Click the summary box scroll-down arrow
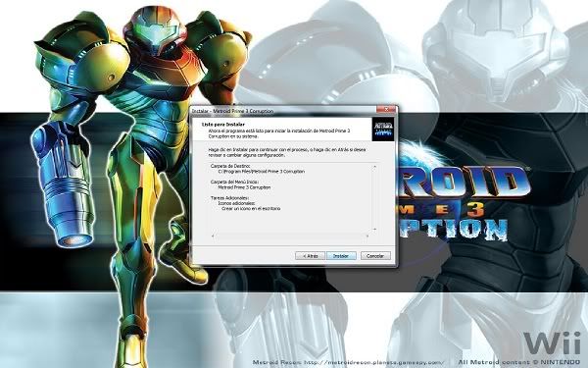The image size is (588, 368). click(374, 229)
